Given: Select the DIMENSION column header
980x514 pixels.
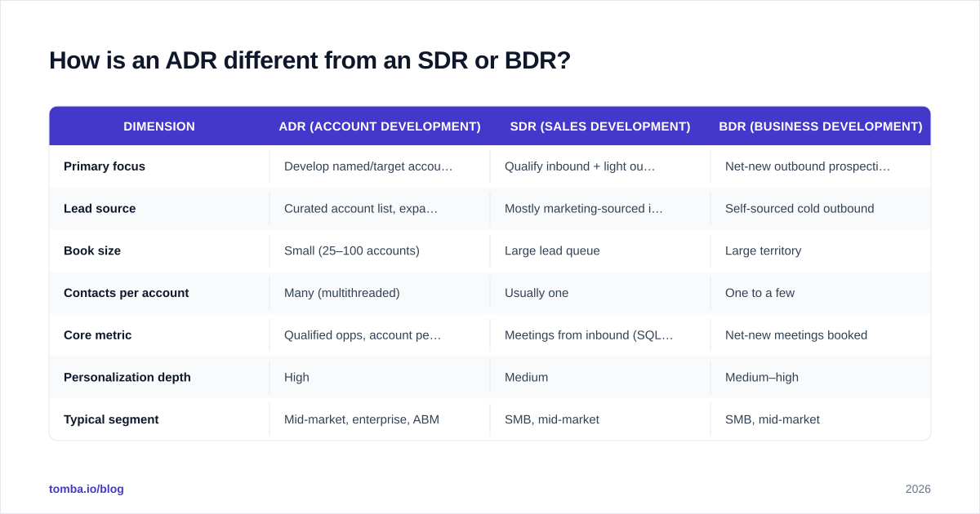Looking at the screenshot, I should pyautogui.click(x=159, y=126).
